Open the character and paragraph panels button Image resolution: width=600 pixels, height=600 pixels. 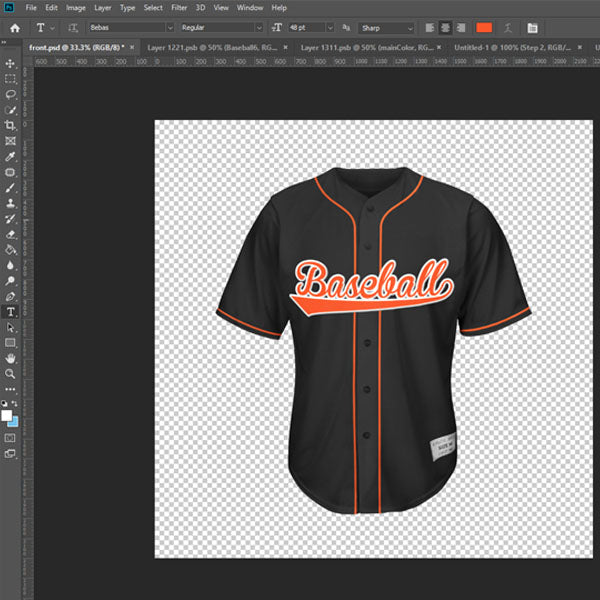tap(532, 28)
